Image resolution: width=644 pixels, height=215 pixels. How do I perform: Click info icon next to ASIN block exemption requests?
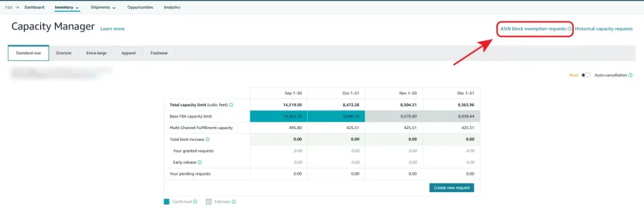pyautogui.click(x=569, y=29)
